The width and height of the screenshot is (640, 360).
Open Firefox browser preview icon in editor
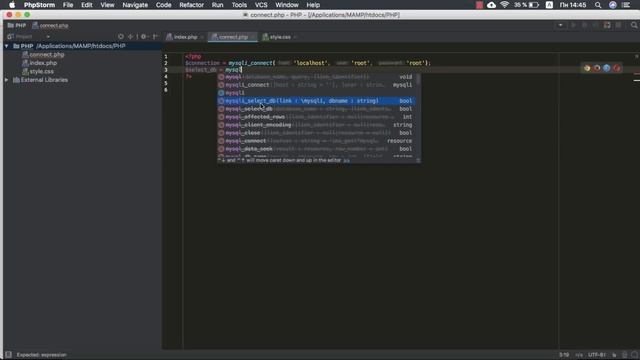(597, 68)
